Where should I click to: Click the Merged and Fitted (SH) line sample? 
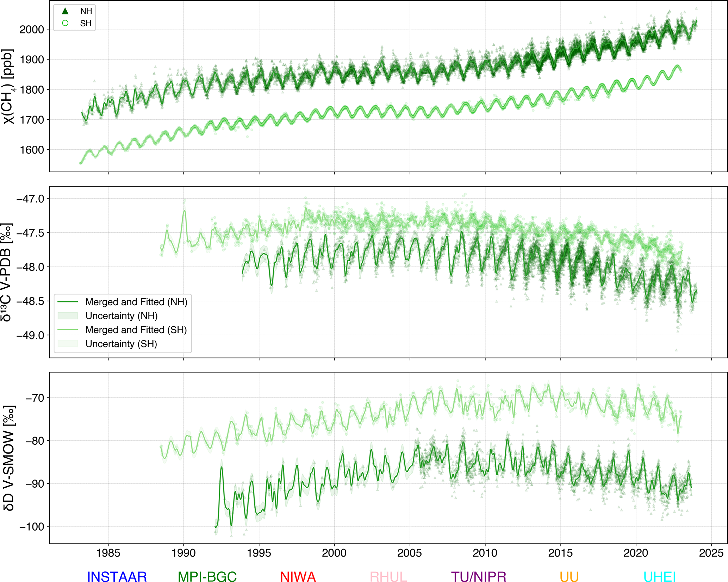[68, 330]
